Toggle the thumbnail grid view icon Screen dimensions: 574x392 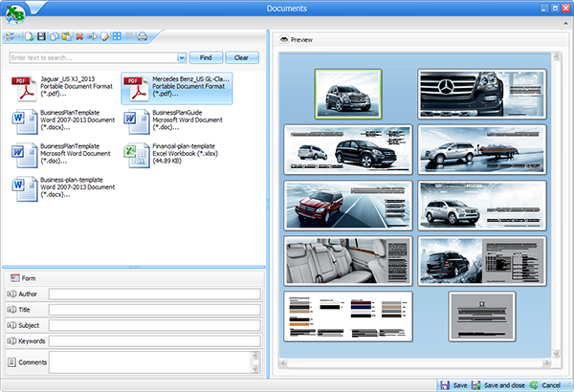[x=117, y=37]
